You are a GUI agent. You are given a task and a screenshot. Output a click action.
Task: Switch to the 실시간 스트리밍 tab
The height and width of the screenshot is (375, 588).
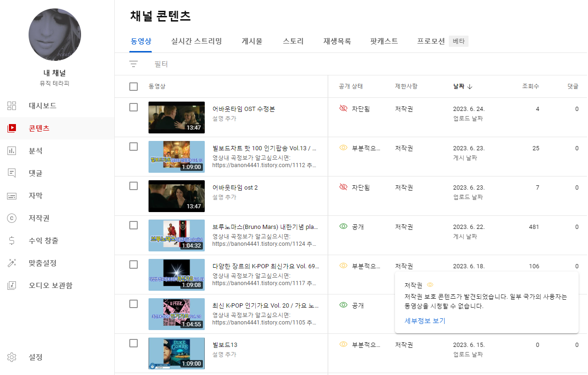(197, 41)
